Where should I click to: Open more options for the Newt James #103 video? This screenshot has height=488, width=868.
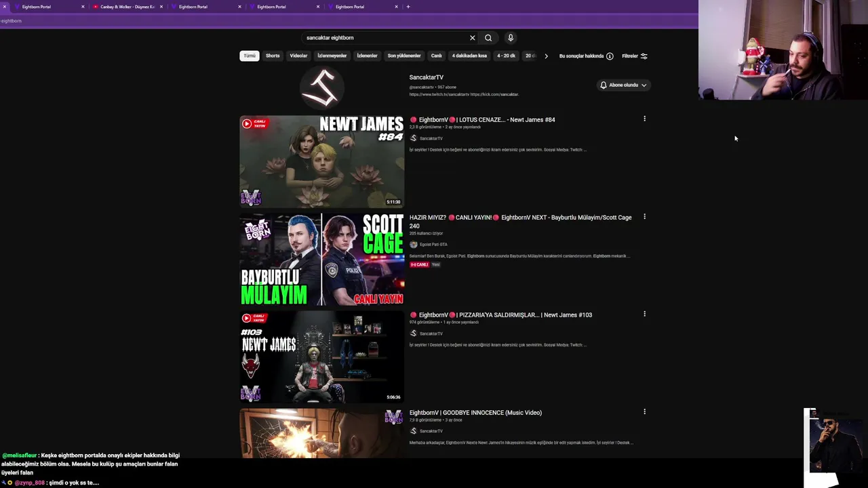pos(644,314)
